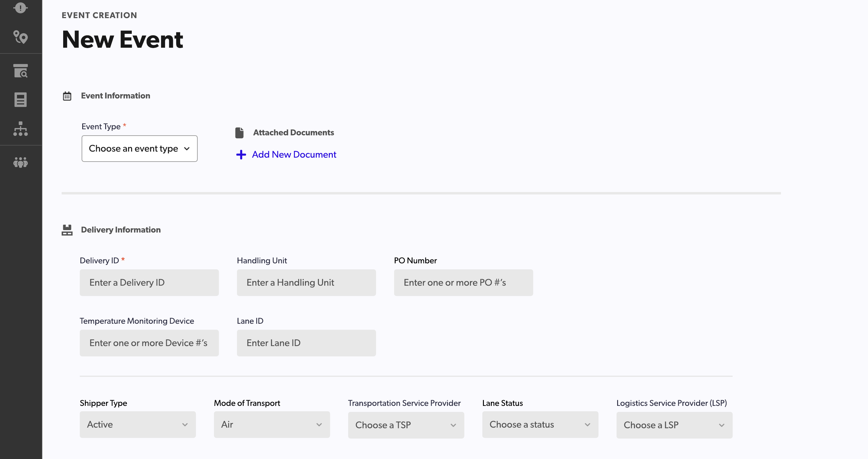Select the PO Number input field

(x=463, y=283)
